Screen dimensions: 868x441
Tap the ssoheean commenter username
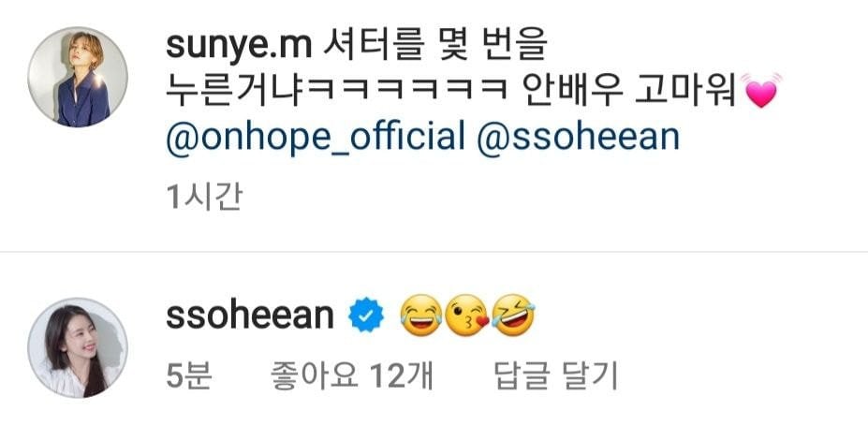coord(250,316)
